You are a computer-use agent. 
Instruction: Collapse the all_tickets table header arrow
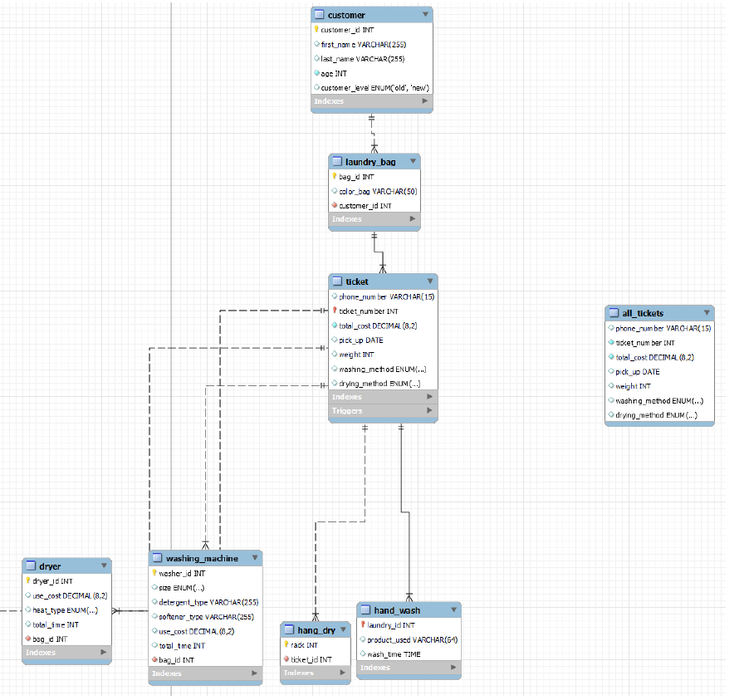point(706,313)
